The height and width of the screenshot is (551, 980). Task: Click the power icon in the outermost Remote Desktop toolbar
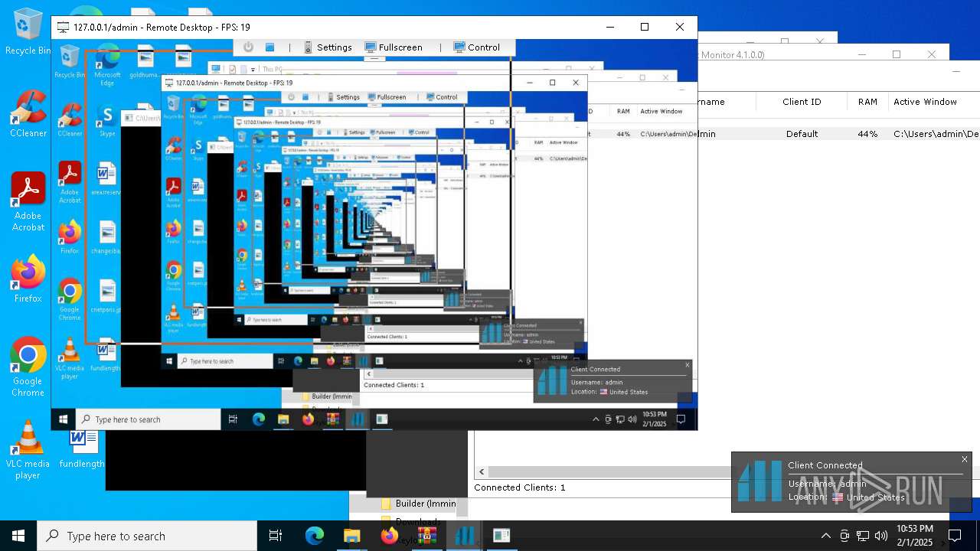(248, 47)
